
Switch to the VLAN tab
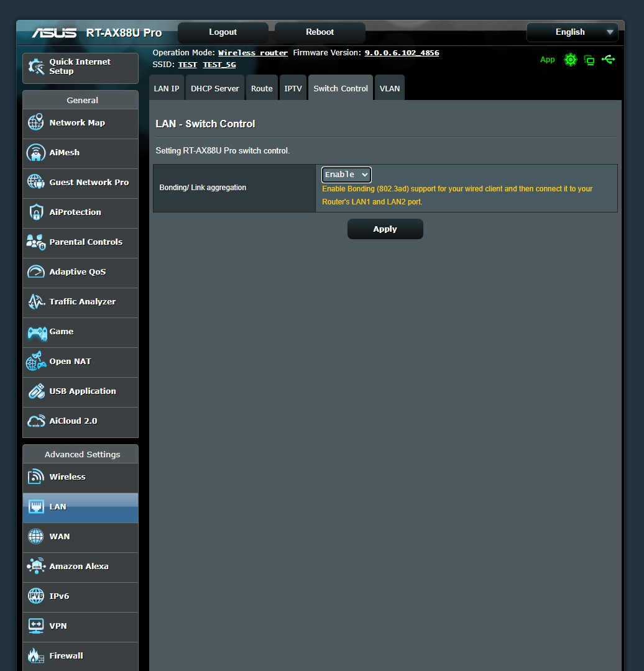pyautogui.click(x=390, y=89)
